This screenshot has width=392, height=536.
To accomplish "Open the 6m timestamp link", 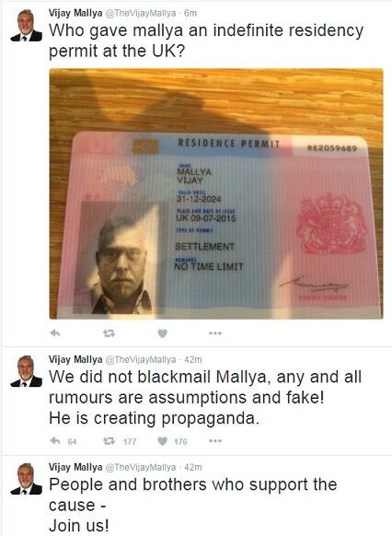I will pos(190,13).
